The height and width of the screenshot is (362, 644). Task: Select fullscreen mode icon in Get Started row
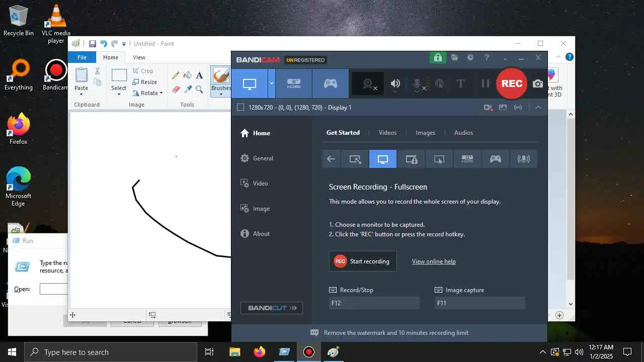383,159
